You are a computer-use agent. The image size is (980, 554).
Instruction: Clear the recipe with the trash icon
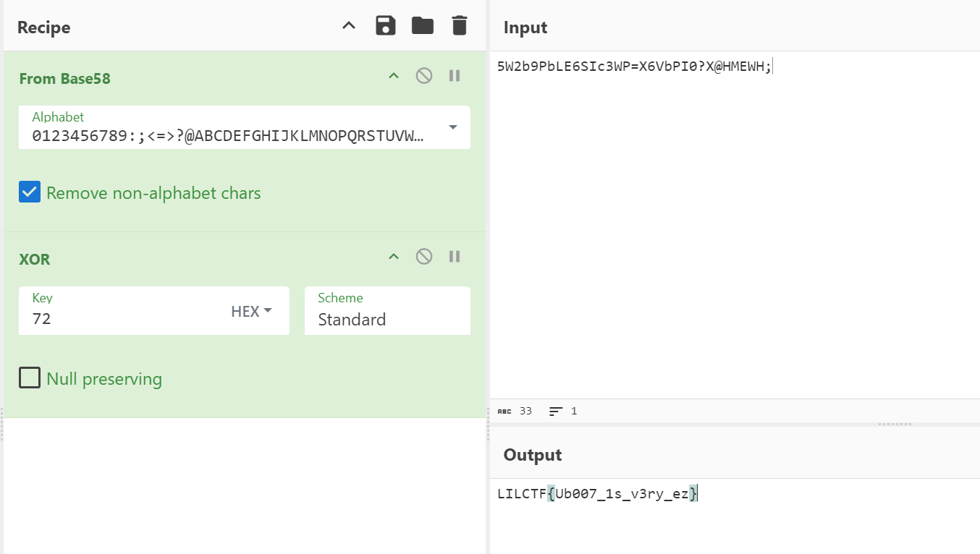pyautogui.click(x=459, y=26)
